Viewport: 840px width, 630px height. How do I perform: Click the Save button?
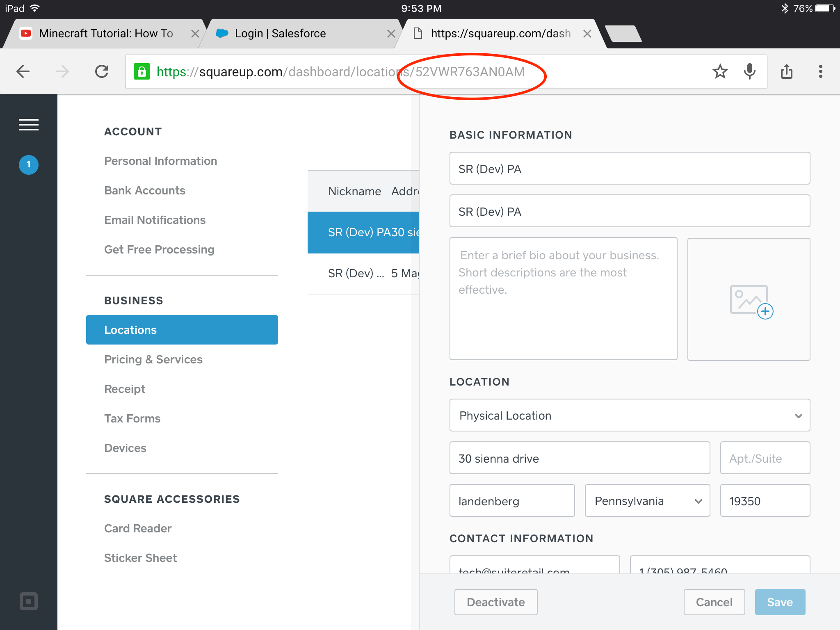(780, 602)
